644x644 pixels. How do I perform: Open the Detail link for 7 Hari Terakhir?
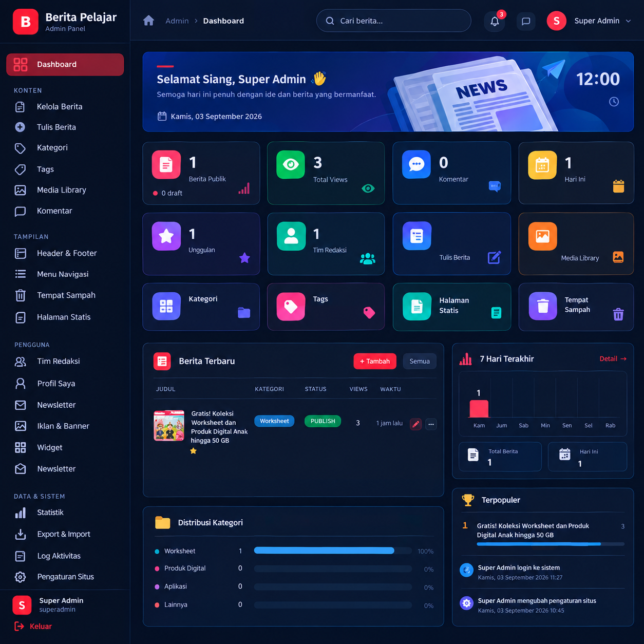pos(613,359)
